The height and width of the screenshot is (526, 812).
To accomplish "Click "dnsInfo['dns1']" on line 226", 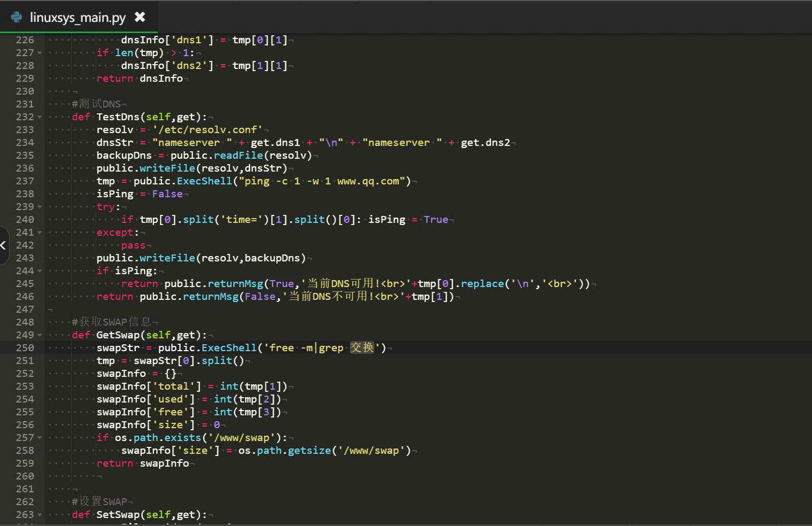I will (x=167, y=40).
